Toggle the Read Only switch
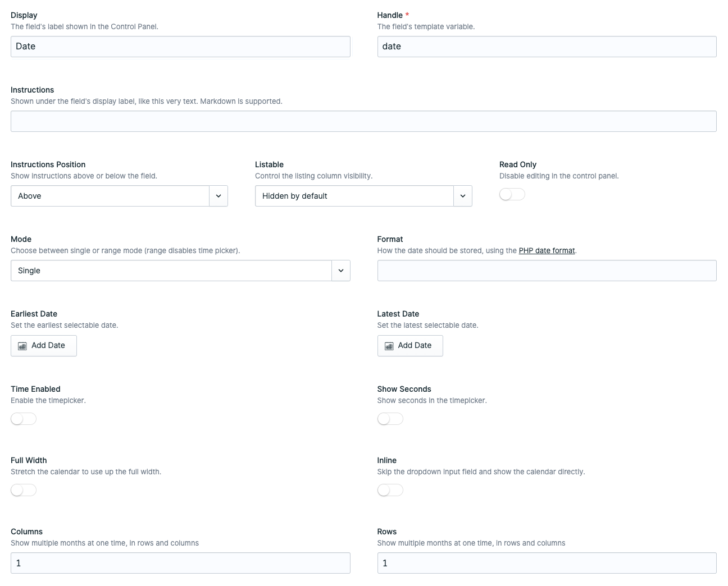Viewport: 728px width, 586px height. [512, 194]
